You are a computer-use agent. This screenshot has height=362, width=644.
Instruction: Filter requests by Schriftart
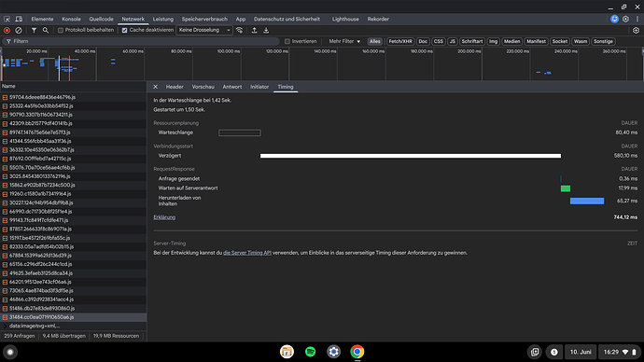click(472, 41)
